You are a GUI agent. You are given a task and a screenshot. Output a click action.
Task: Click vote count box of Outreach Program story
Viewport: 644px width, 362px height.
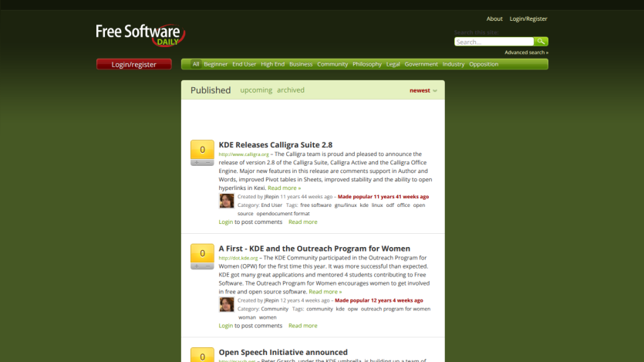coord(202,253)
